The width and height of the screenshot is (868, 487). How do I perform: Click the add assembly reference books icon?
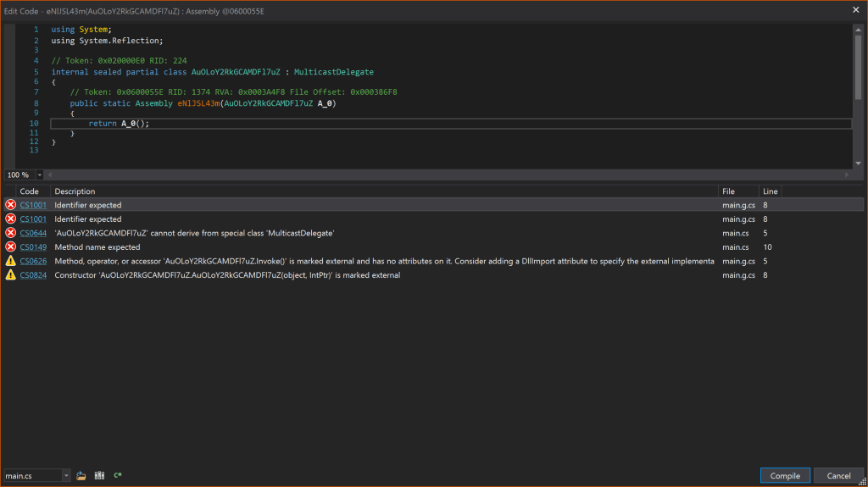pos(99,476)
